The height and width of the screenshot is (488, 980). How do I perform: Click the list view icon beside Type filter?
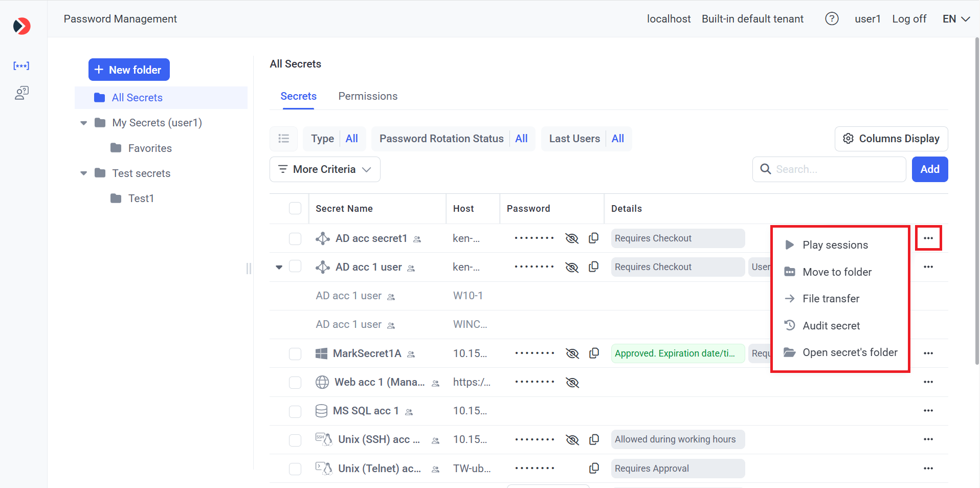tap(283, 139)
